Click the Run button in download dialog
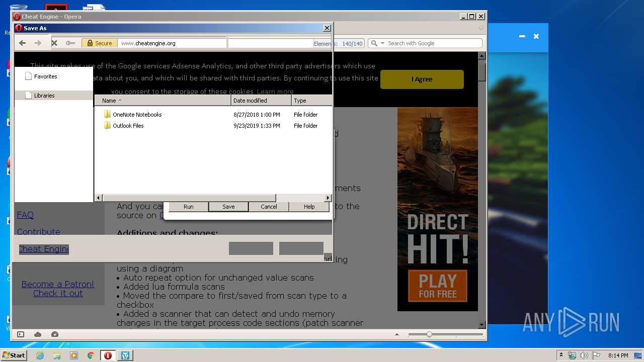 tap(188, 207)
